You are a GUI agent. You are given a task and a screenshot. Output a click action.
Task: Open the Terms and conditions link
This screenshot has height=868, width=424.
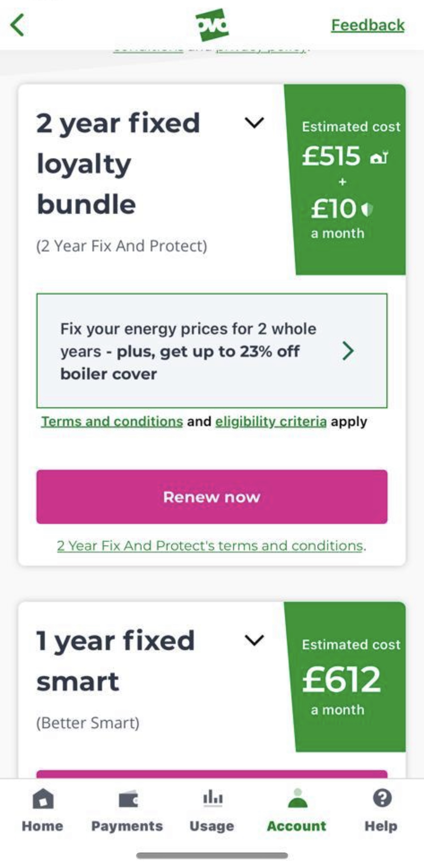[x=112, y=421]
